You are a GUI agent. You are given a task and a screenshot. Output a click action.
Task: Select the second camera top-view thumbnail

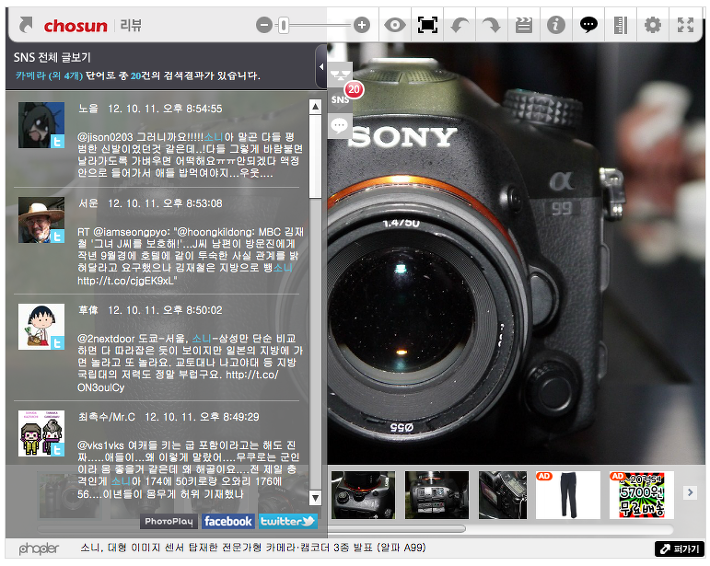[437, 495]
